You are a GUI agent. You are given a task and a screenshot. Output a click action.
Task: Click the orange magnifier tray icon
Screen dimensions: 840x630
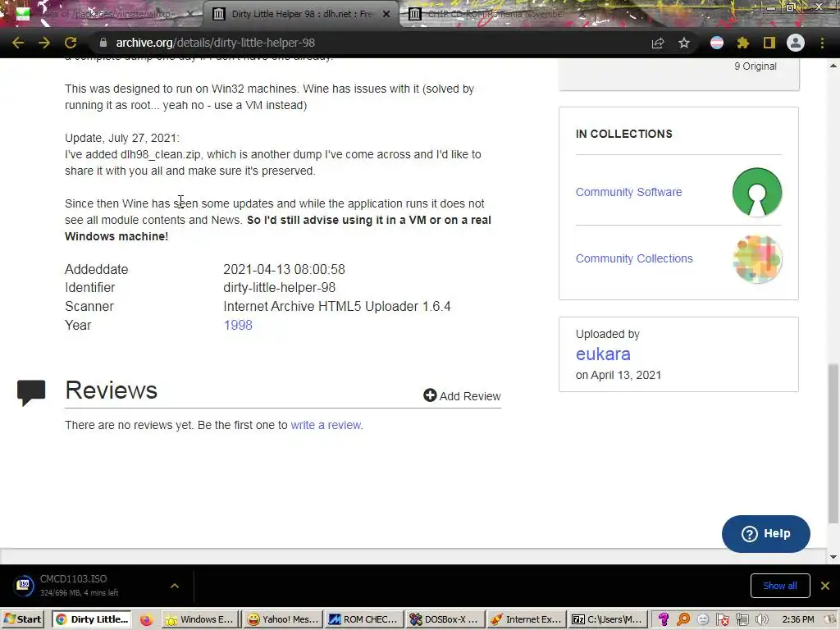683,620
